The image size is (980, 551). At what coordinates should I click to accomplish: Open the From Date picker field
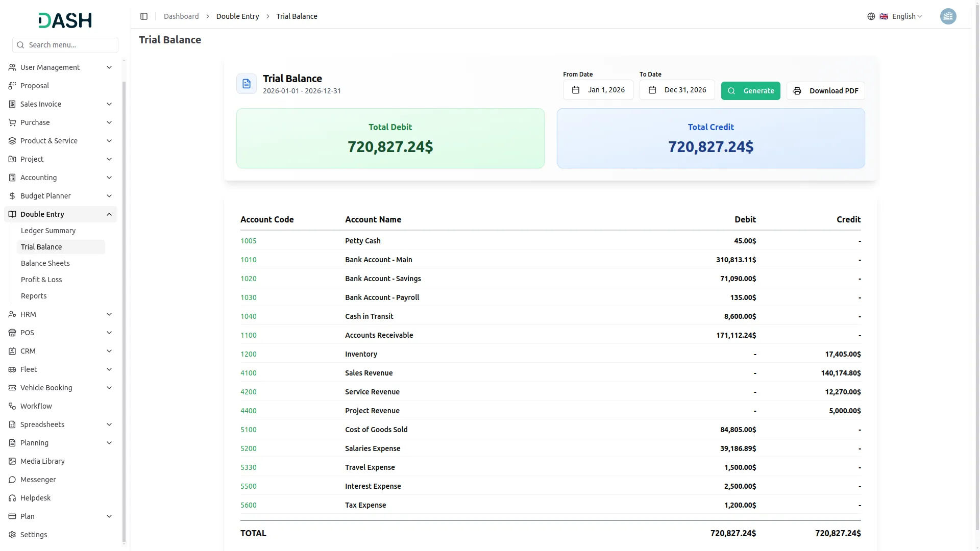pos(598,90)
